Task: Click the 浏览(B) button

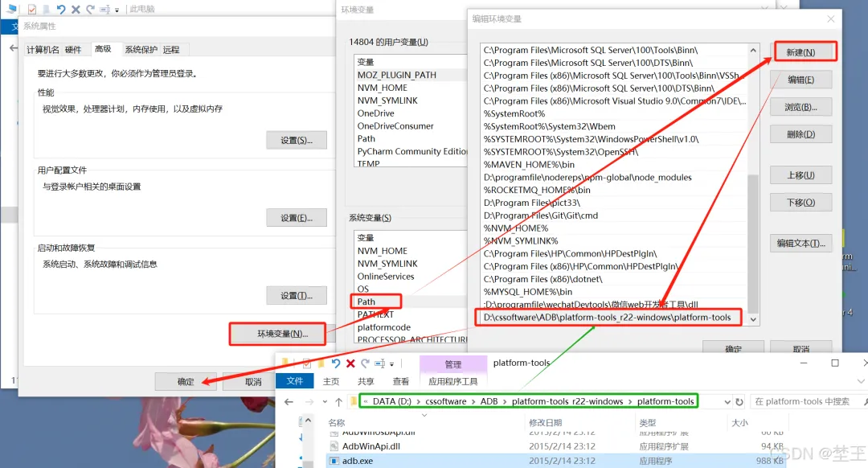Action: (x=801, y=107)
